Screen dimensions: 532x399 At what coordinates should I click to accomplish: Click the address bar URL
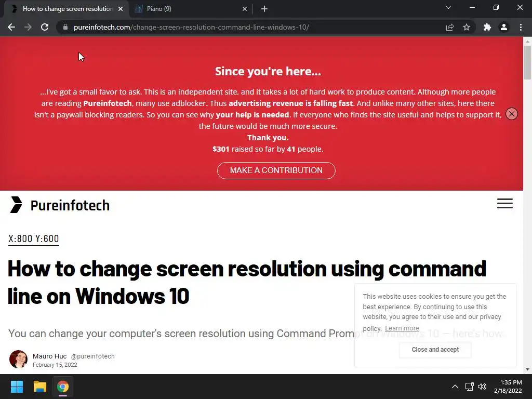pyautogui.click(x=191, y=27)
